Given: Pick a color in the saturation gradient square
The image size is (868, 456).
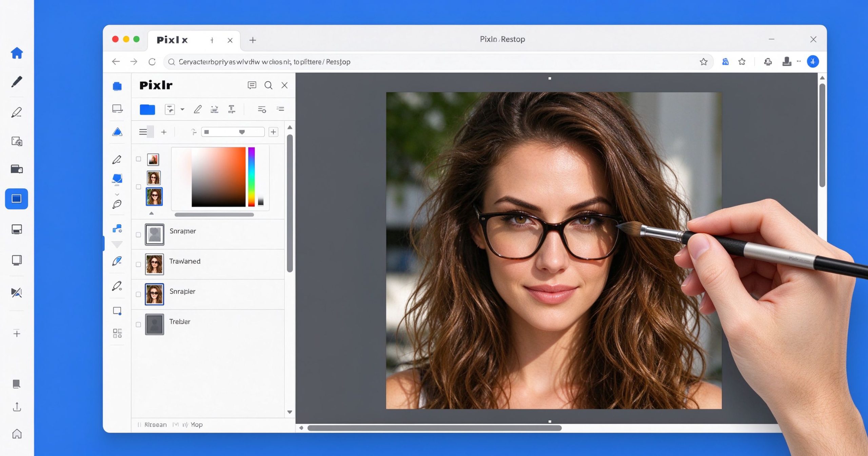Looking at the screenshot, I should [x=218, y=177].
